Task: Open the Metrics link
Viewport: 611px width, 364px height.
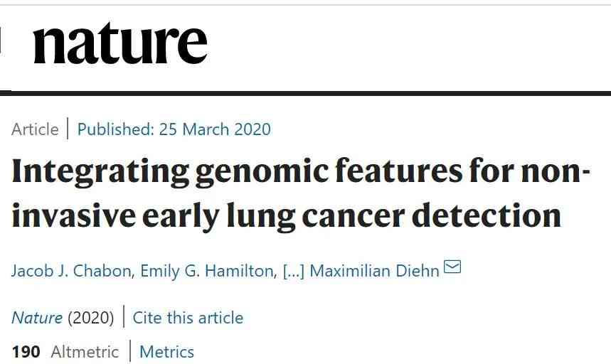Action: pyautogui.click(x=166, y=352)
